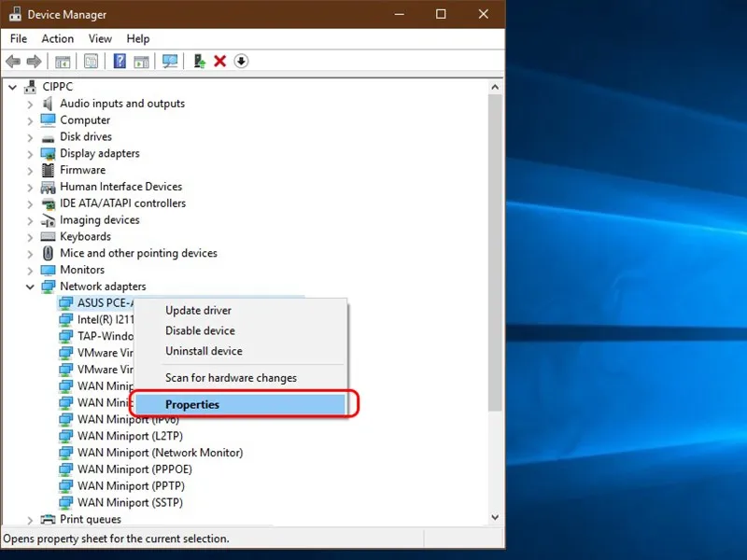Open the View menu
Screen dimensions: 747x560
coord(100,38)
